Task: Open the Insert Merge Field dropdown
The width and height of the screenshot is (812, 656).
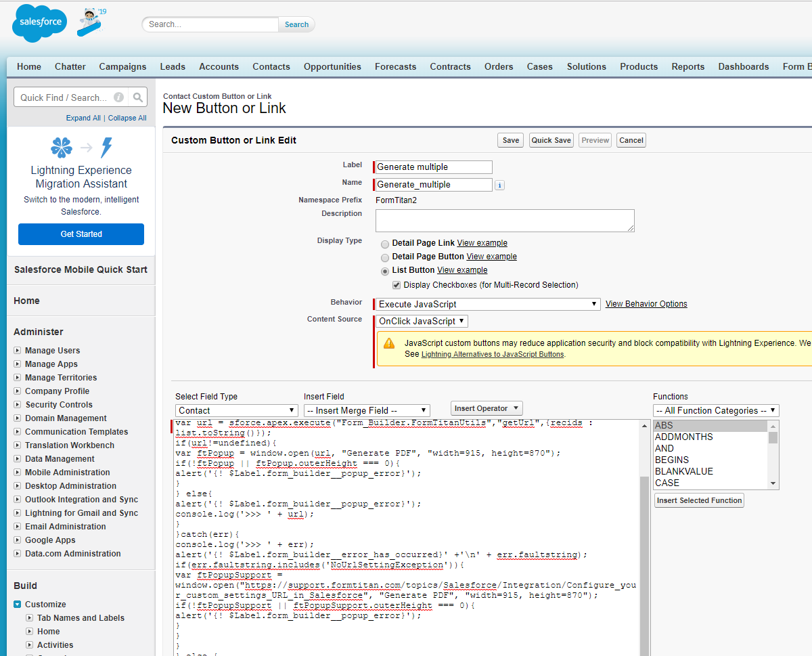Action: pyautogui.click(x=367, y=410)
